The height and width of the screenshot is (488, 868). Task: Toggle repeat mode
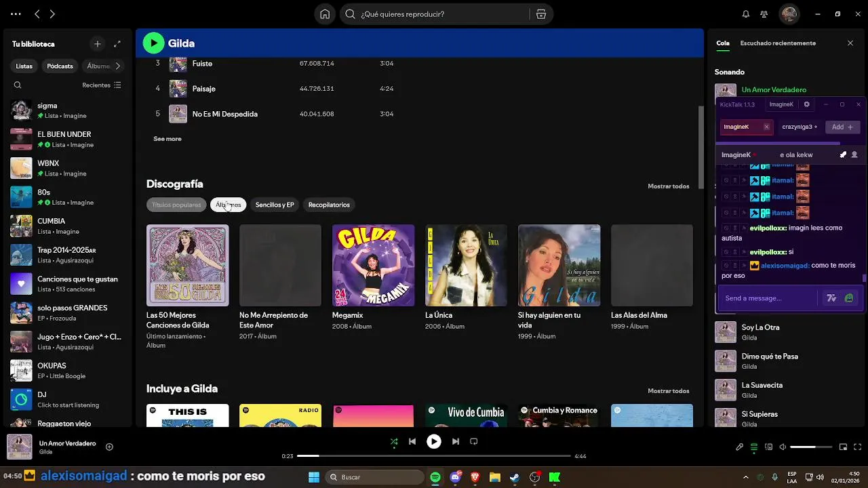(474, 441)
